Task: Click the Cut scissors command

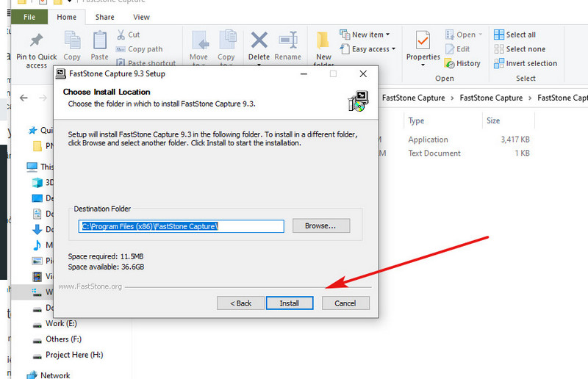Action: point(128,35)
